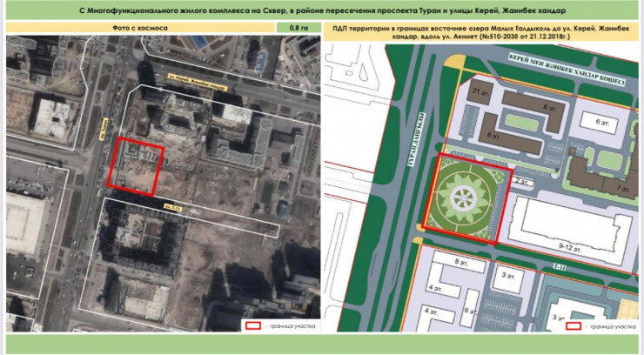Screen dimensions: 644x355
Task: Click "граница участка" text under plan map
Action: pyautogui.click(x=612, y=326)
